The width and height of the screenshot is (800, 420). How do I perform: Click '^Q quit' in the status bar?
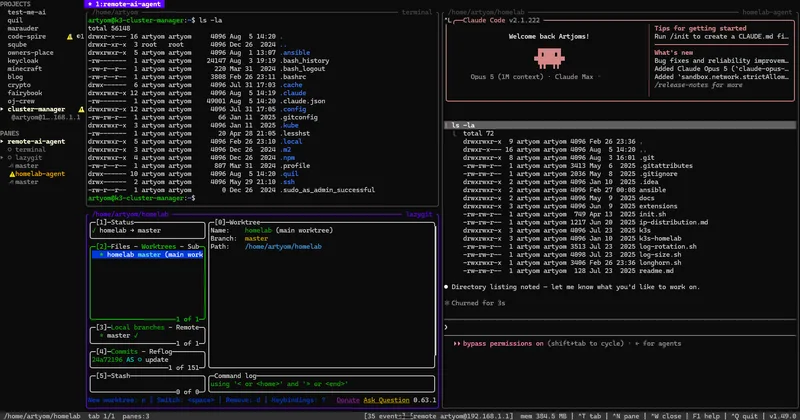point(746,416)
